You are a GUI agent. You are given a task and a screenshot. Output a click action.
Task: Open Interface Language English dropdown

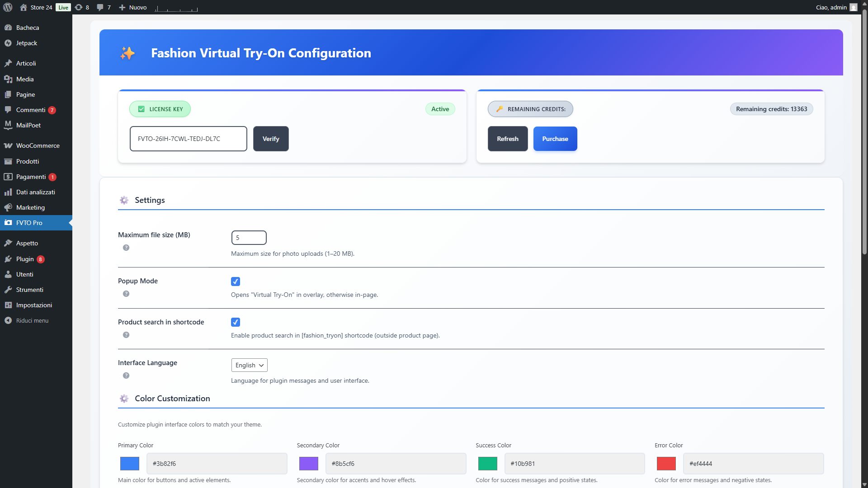tap(249, 365)
